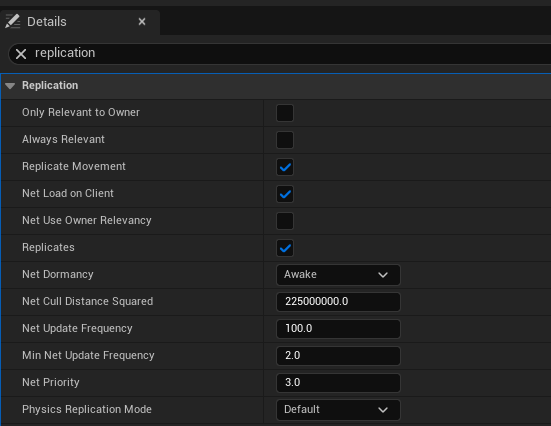Select the Always Relevant label
This screenshot has width=551, height=426.
(x=63, y=140)
